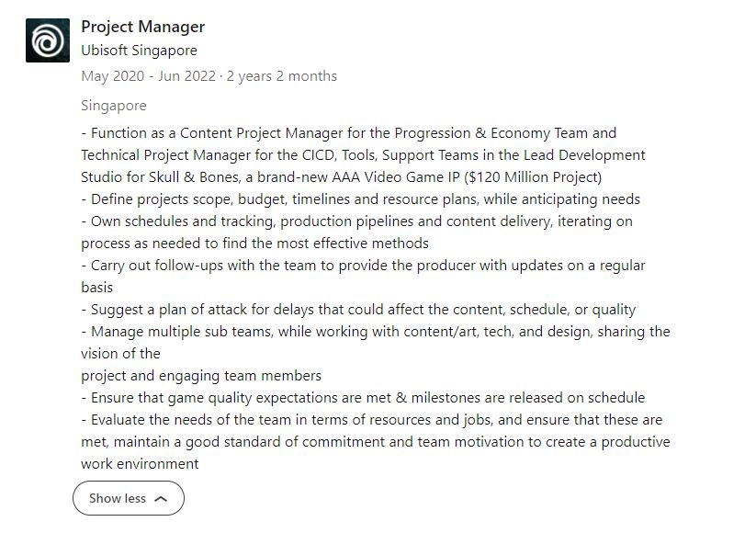Screen dimensions: 756x533
Task: Click the "Own schedules and tracking" bullet
Action: tap(356, 221)
